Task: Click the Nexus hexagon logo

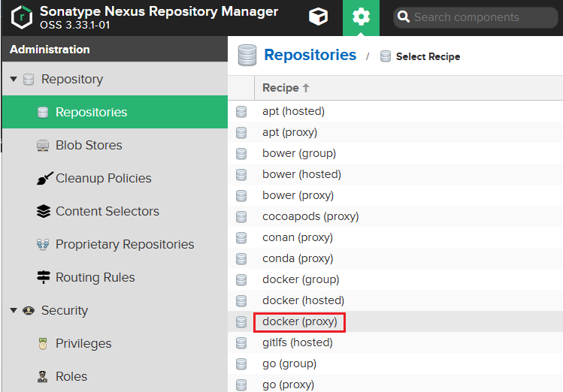Action: pos(22,17)
